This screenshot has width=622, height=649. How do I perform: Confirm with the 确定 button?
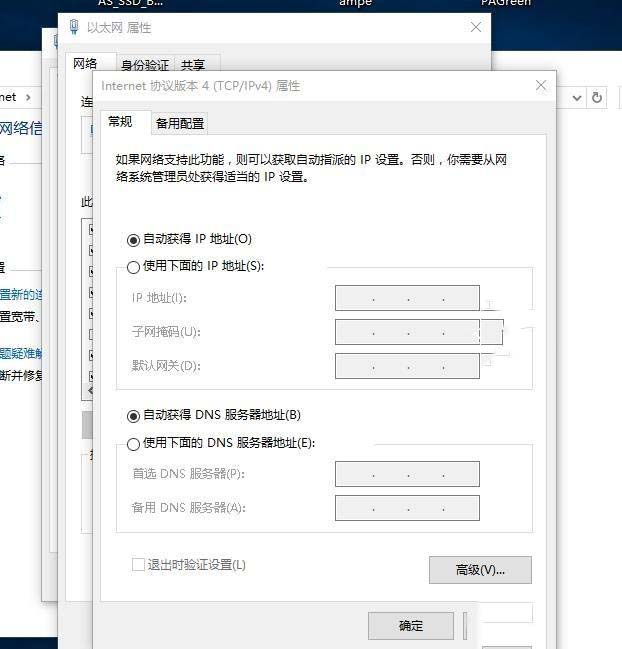411,626
